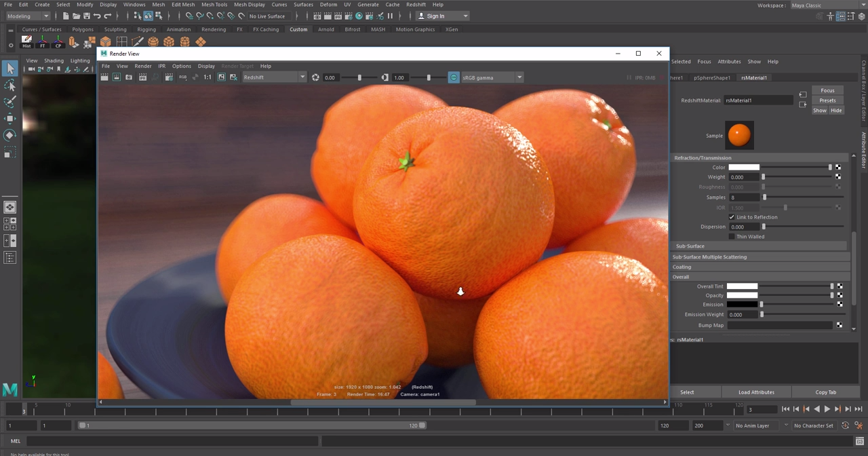868x456 pixels.
Task: Open the Render menu in Render View
Action: (x=142, y=66)
